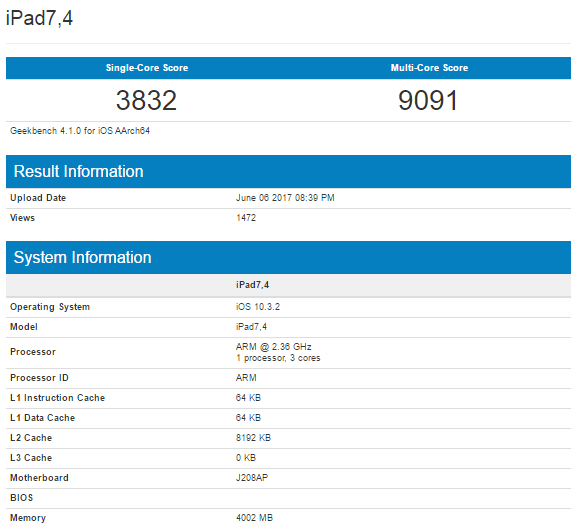Select the 0 KB value
This screenshot has width=579, height=531.
246,458
